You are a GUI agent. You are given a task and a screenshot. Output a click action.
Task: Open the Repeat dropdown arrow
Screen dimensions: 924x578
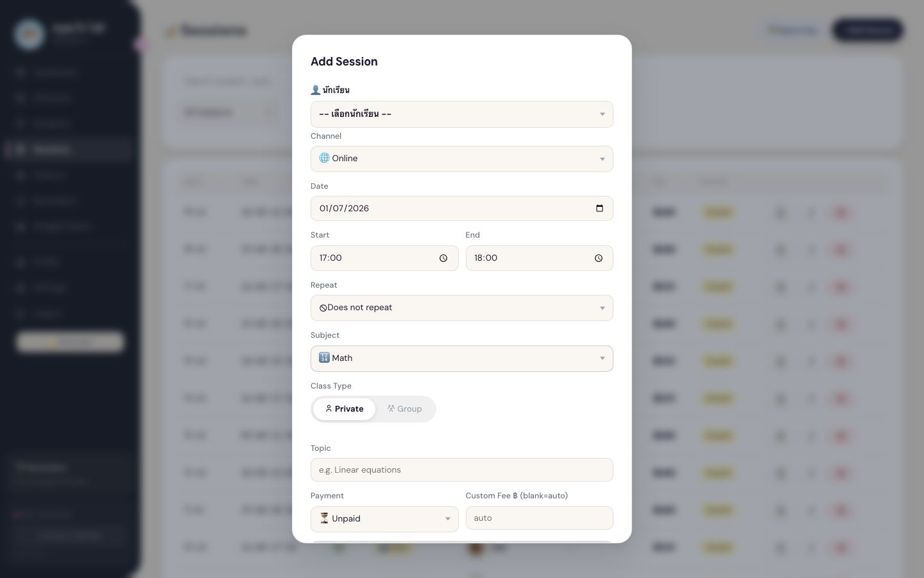(x=602, y=308)
